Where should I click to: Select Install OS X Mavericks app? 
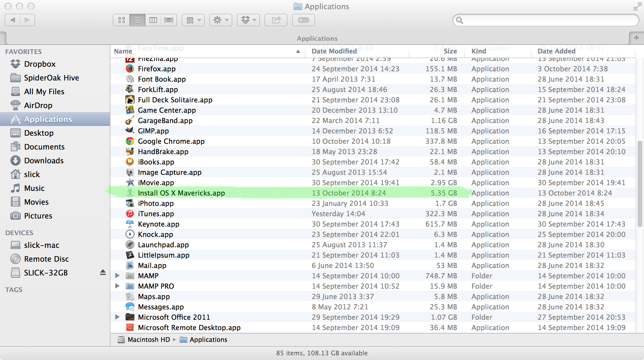click(x=181, y=193)
